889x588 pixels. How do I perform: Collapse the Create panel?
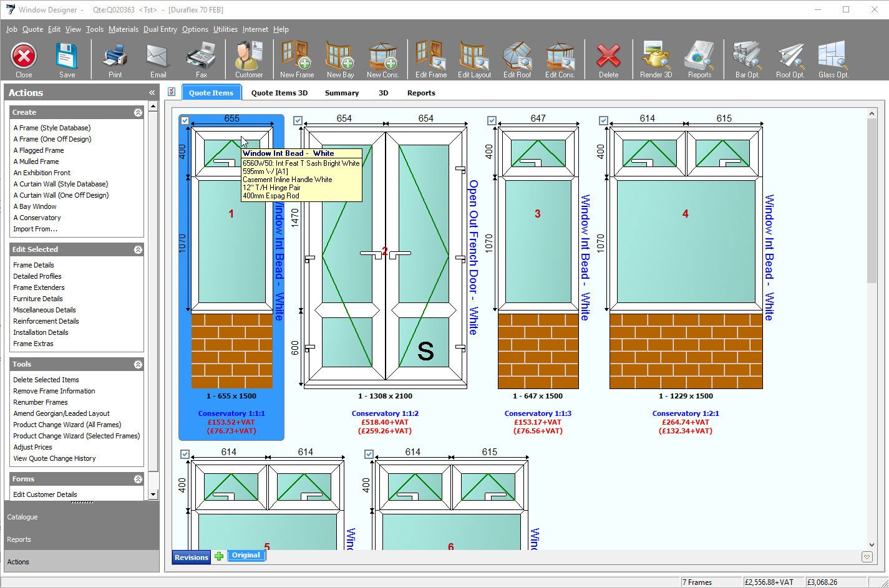click(x=138, y=112)
